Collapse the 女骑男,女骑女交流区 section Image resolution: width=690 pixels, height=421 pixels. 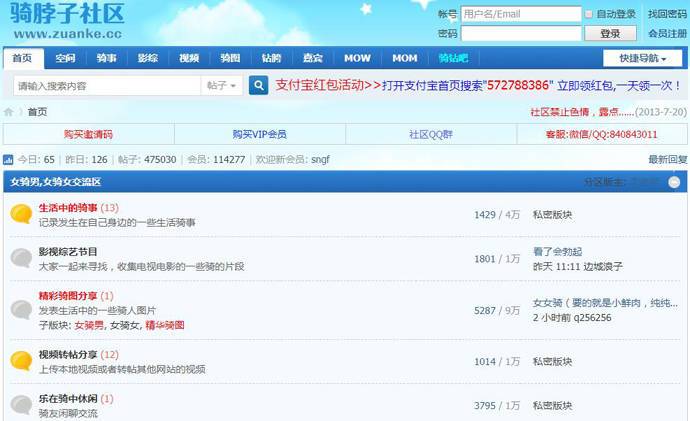pyautogui.click(x=675, y=182)
